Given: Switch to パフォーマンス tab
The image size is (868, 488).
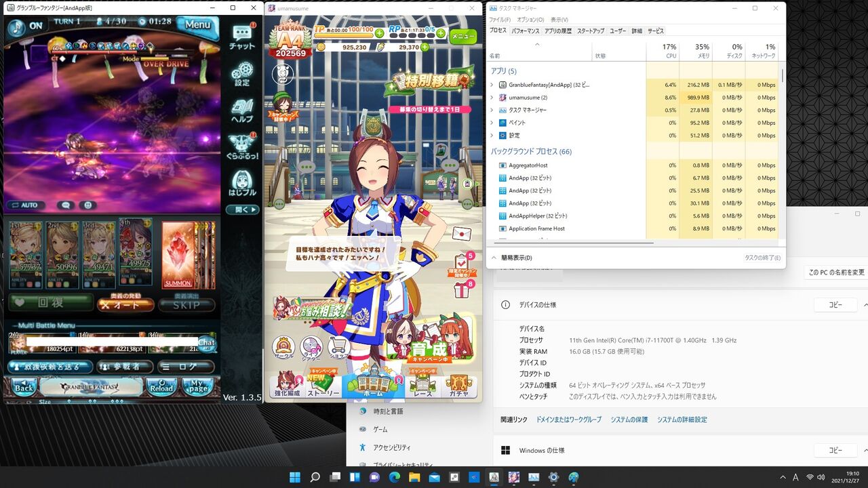Looking at the screenshot, I should [526, 31].
